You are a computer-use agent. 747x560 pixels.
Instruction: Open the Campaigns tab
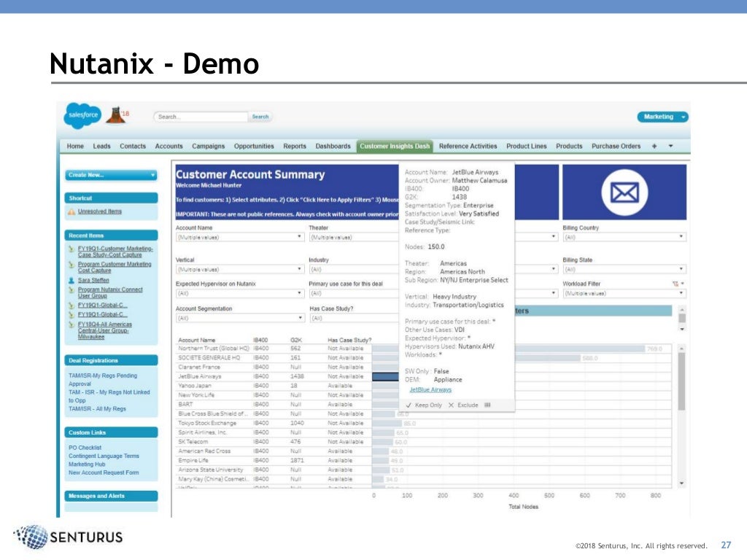click(208, 146)
